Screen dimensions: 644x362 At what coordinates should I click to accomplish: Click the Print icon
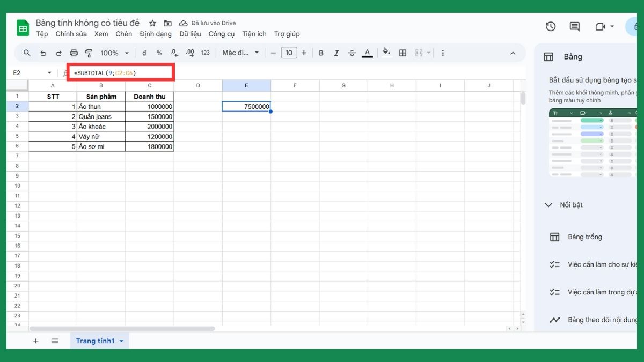coord(74,53)
